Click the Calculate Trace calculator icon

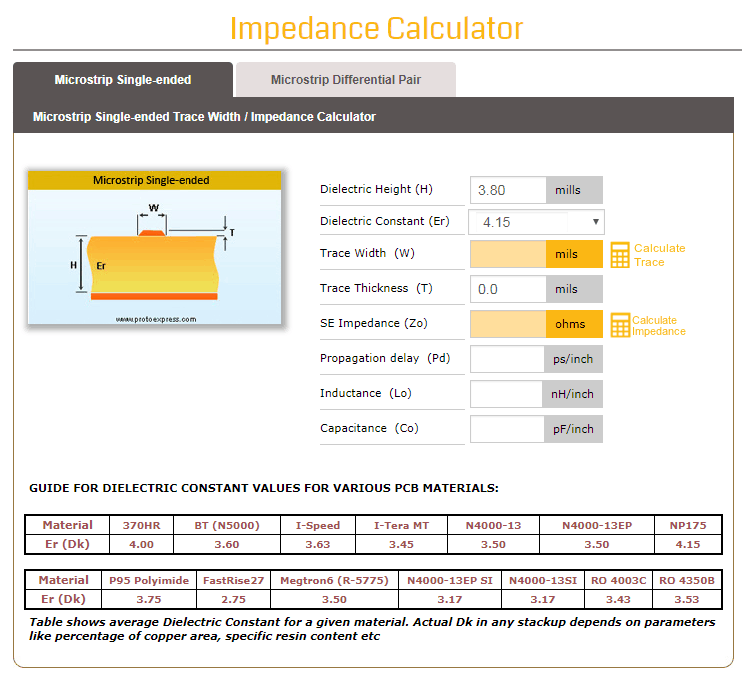click(x=620, y=255)
